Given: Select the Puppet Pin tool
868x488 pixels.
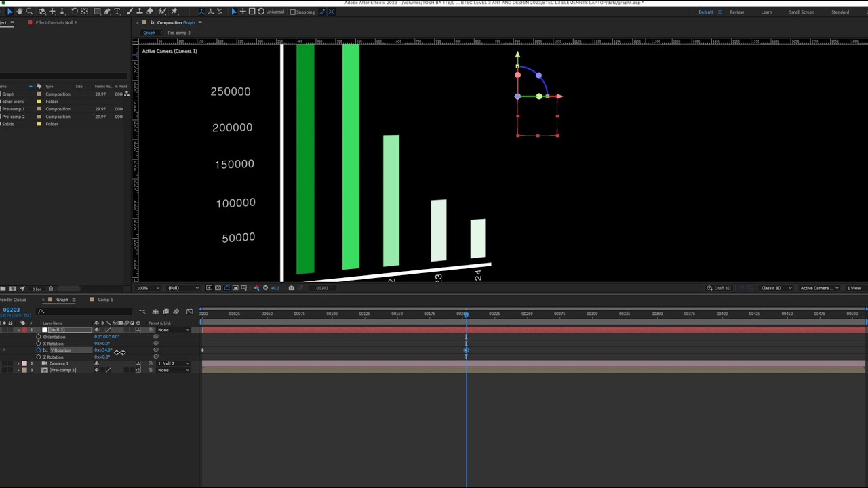Looking at the screenshot, I should click(x=174, y=12).
